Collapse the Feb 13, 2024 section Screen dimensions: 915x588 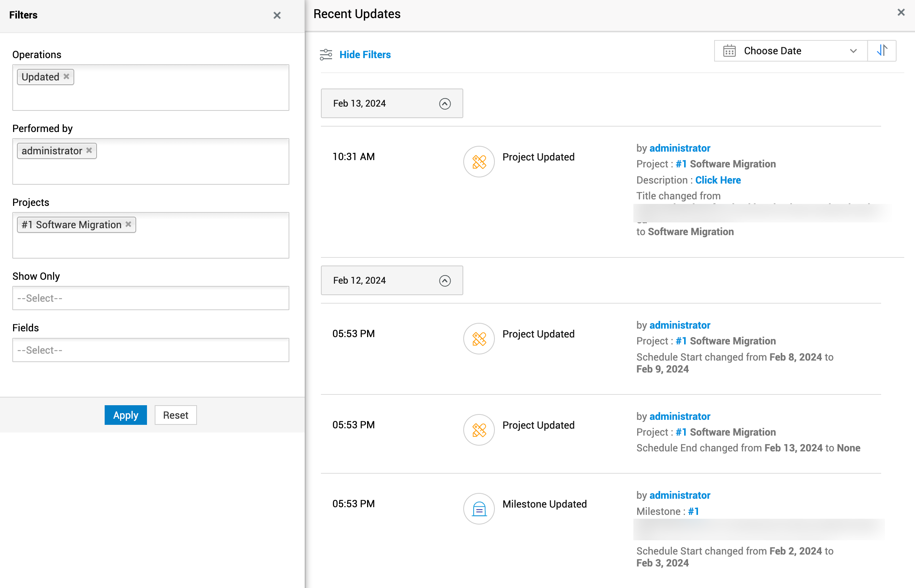coord(445,104)
